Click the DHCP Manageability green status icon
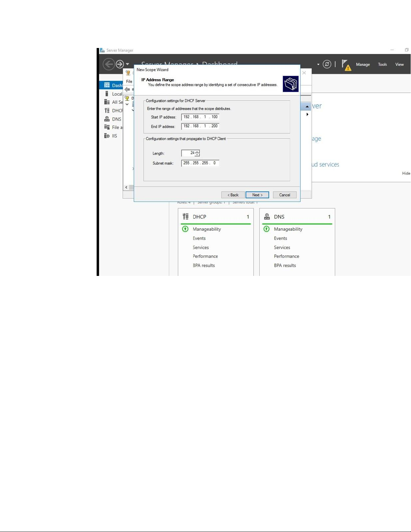This screenshot has height=532, width=411. (x=185, y=229)
